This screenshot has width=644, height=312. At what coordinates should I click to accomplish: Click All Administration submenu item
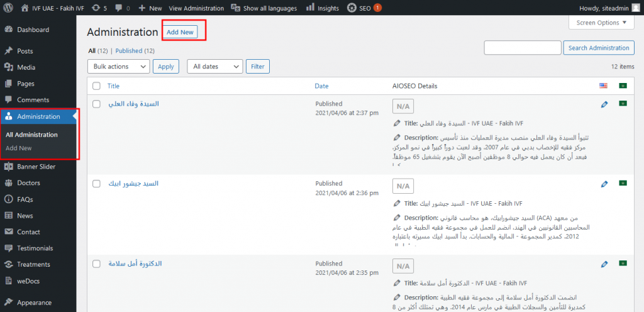[x=31, y=135]
